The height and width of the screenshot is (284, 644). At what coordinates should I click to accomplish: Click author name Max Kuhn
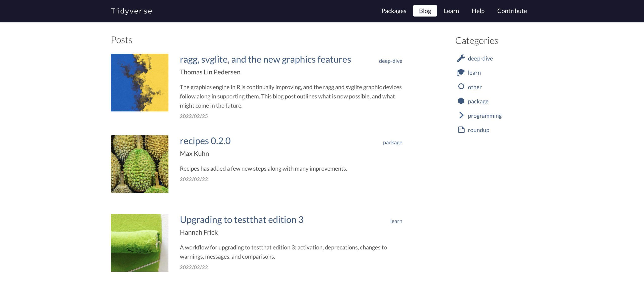(x=194, y=153)
